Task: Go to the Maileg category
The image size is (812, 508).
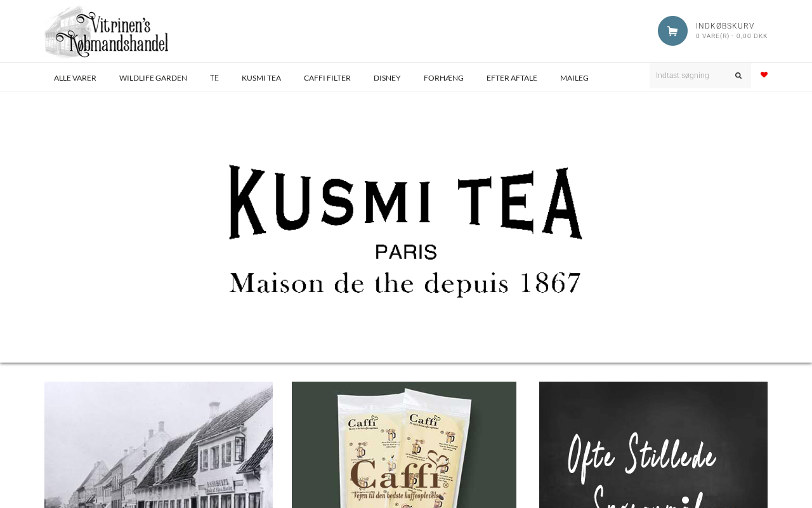Action: (x=574, y=78)
